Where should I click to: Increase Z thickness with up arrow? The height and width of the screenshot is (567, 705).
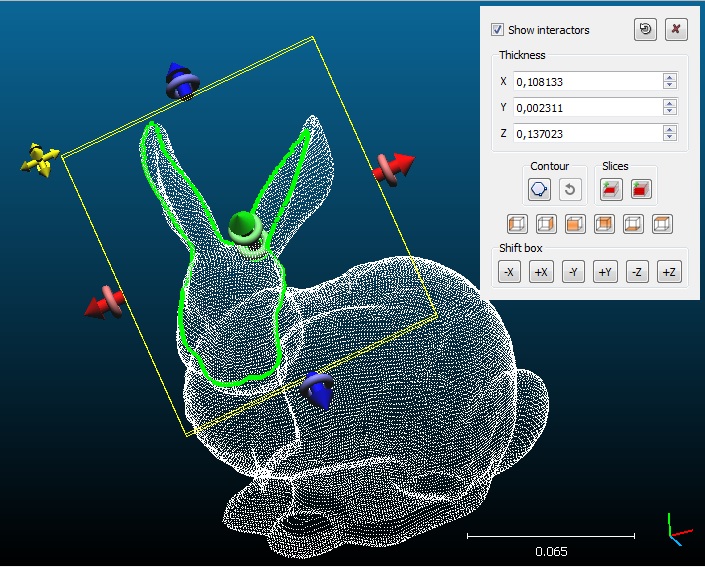(x=669, y=129)
